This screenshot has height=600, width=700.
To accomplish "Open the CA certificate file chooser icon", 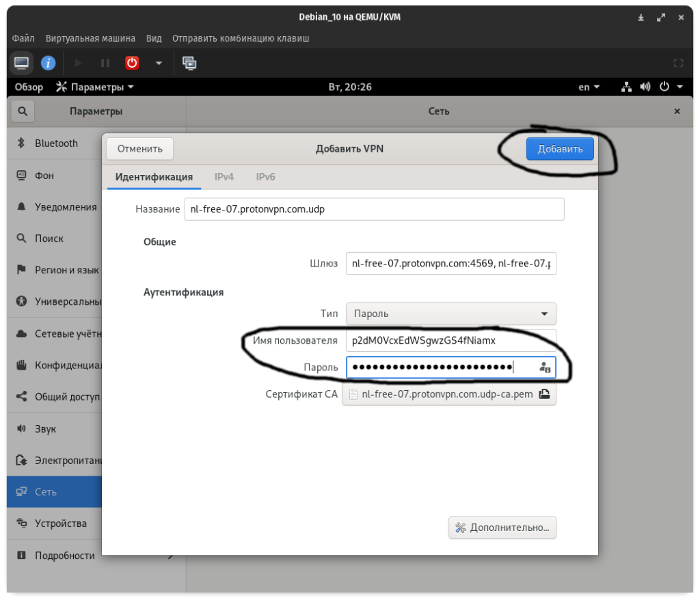I will pos(544,394).
